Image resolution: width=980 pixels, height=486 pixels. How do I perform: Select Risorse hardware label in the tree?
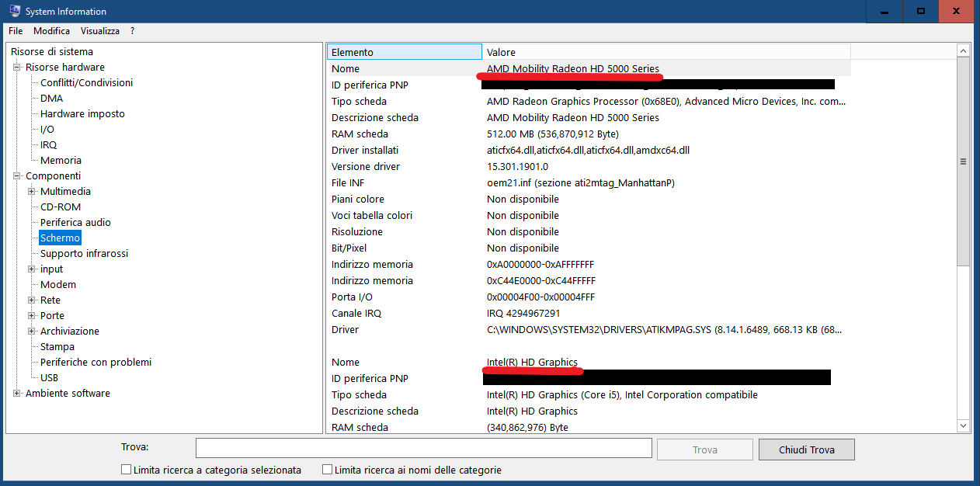pyautogui.click(x=65, y=68)
